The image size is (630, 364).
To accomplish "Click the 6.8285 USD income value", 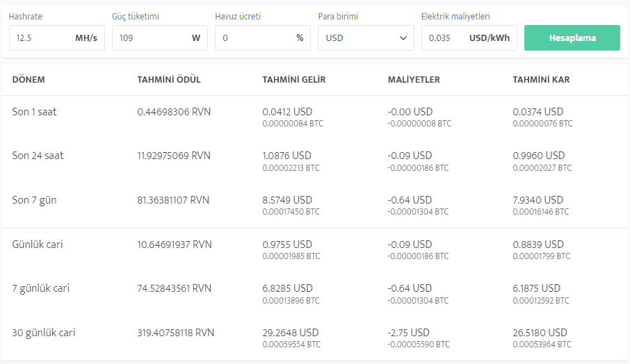I will [x=287, y=288].
